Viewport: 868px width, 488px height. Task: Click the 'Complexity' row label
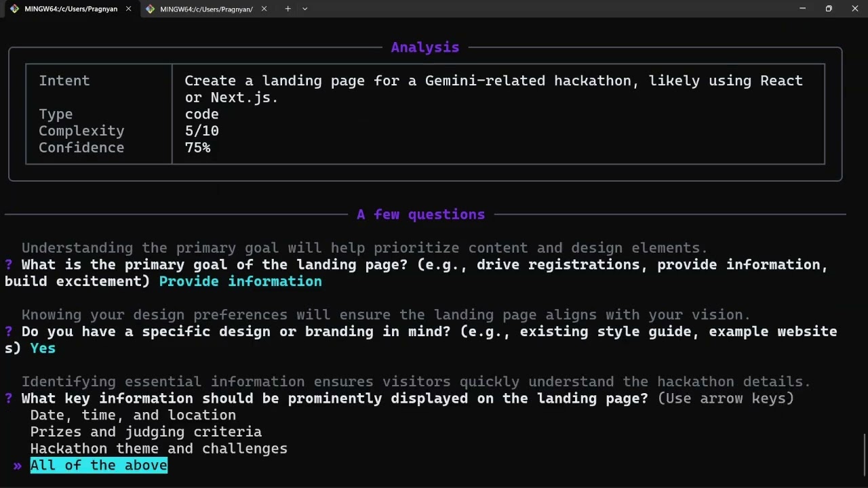(x=81, y=131)
